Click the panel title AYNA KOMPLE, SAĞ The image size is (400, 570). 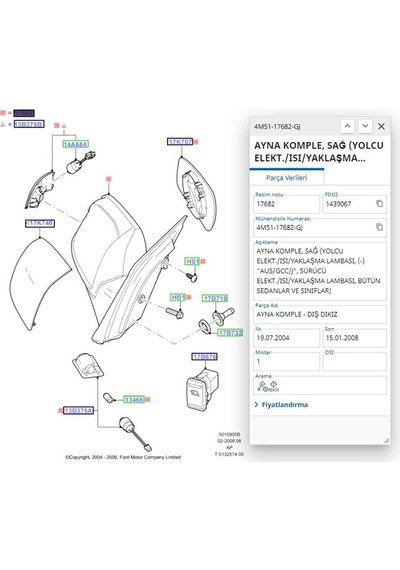319,152
